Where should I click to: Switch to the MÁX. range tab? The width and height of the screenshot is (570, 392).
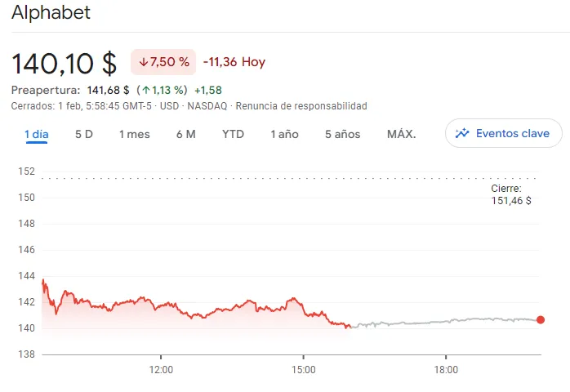[x=401, y=134]
